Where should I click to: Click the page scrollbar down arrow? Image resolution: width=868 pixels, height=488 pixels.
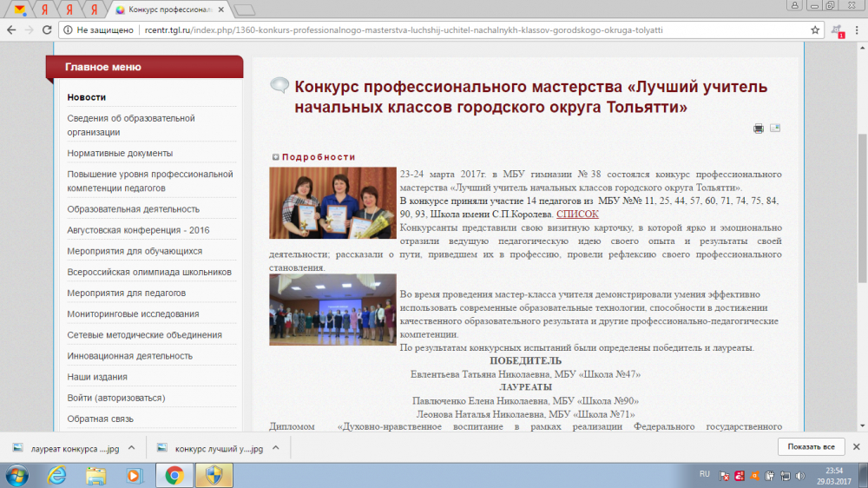click(x=863, y=426)
